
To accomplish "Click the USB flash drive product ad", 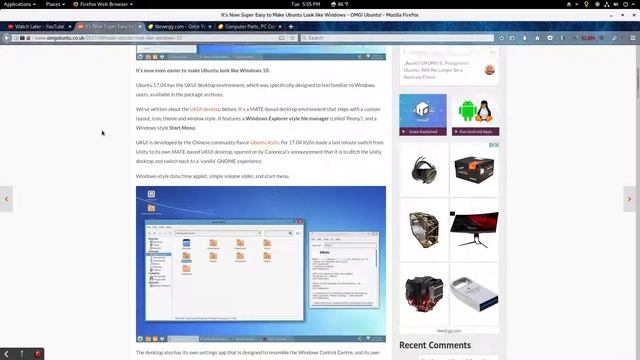I will (474, 294).
